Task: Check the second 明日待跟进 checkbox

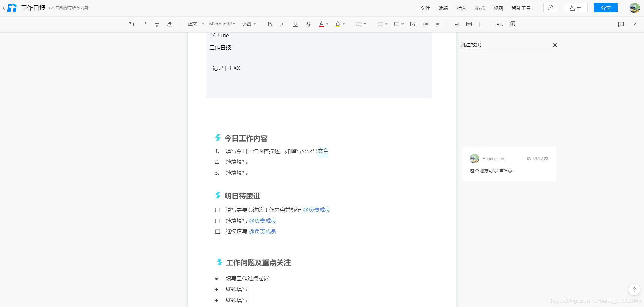Action: [217, 221]
